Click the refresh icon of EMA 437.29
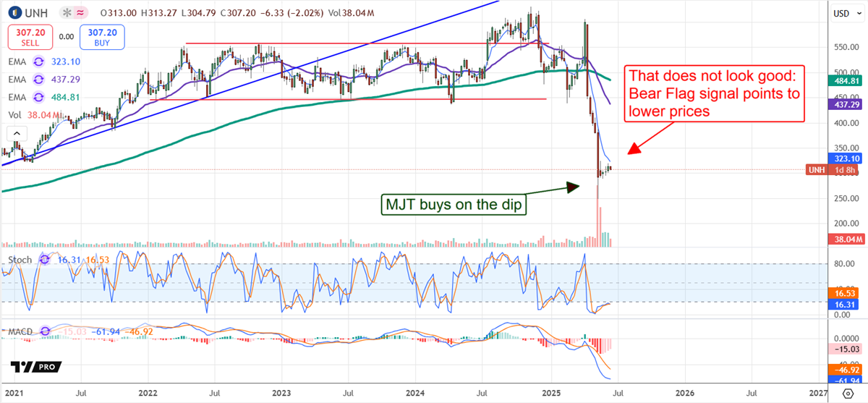This screenshot has width=868, height=403. (38, 80)
